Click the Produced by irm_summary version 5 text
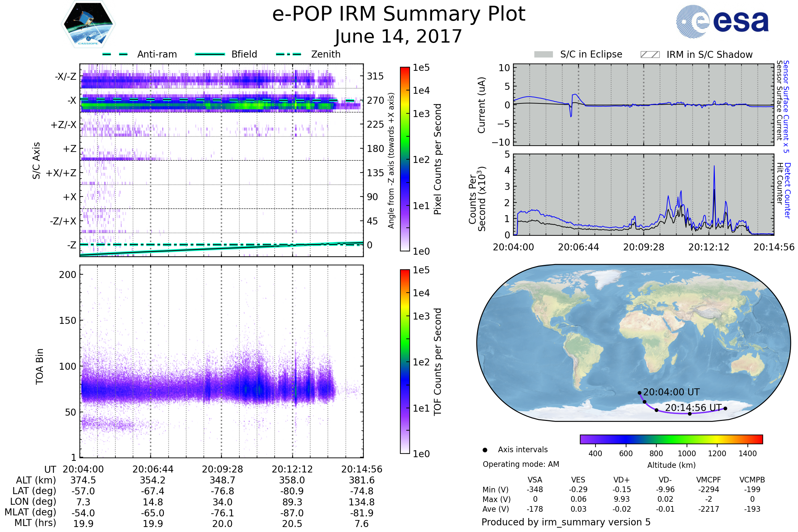 coord(566,522)
